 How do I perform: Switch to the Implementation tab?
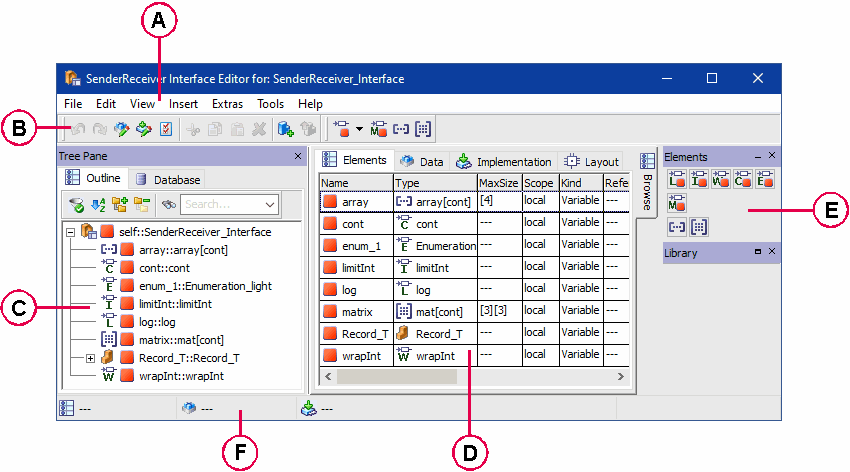click(x=503, y=161)
